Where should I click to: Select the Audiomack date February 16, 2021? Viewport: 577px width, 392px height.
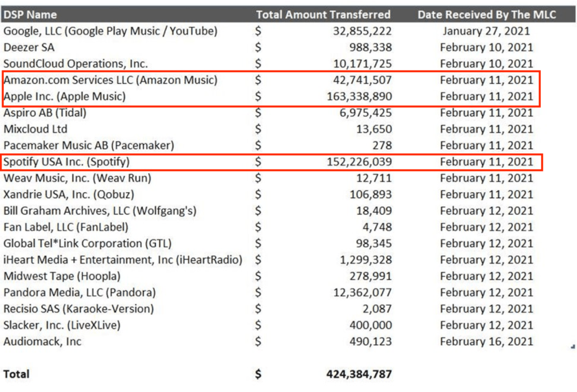[x=486, y=341]
